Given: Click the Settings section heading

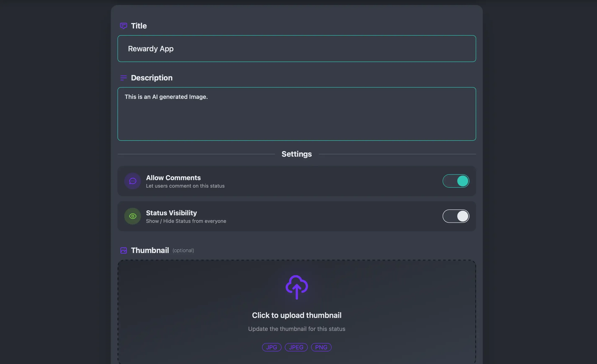Looking at the screenshot, I should click(x=297, y=154).
